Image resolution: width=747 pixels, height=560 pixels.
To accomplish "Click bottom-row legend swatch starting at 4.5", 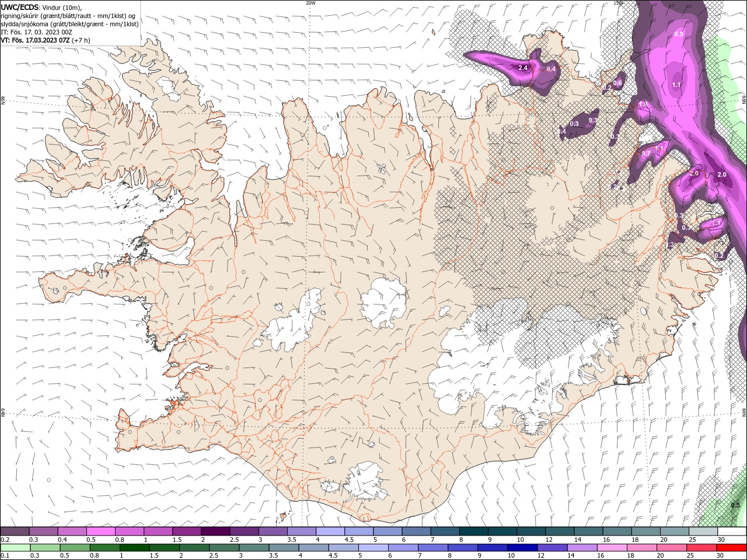I will [x=344, y=548].
